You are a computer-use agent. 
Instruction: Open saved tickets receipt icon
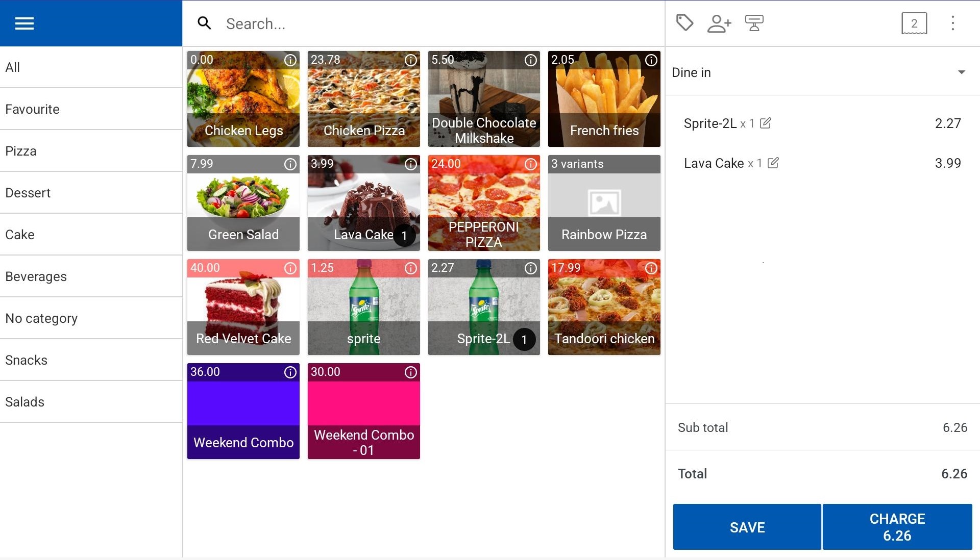coord(914,23)
